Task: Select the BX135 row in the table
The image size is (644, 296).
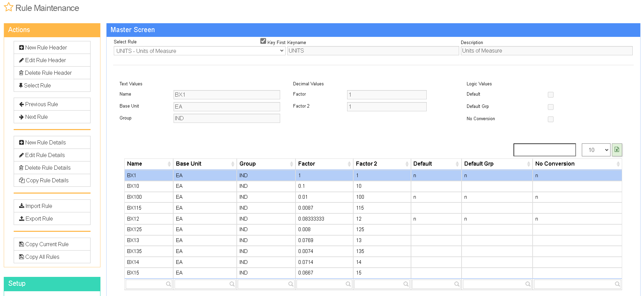Action: coord(373,251)
